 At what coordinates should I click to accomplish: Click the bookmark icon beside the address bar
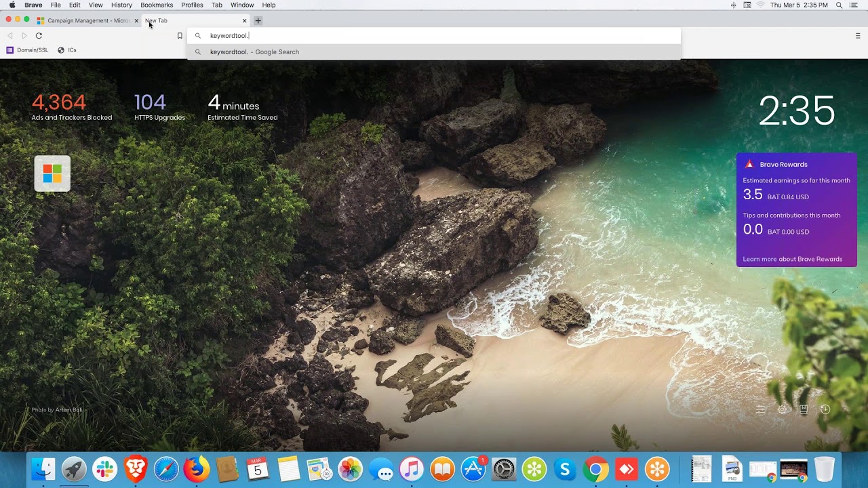(x=180, y=36)
